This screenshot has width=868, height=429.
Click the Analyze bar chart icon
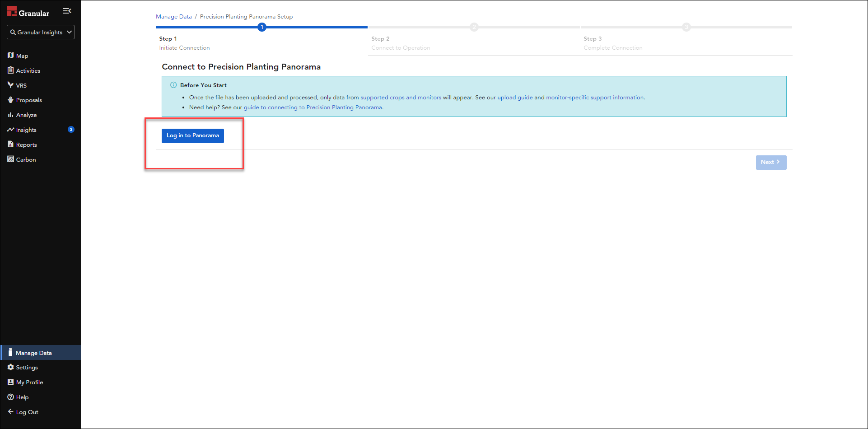point(10,115)
